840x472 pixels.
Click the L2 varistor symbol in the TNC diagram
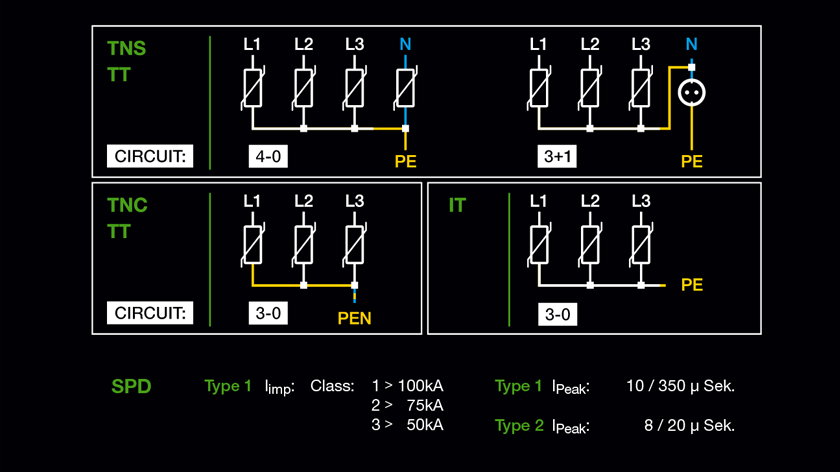click(303, 245)
